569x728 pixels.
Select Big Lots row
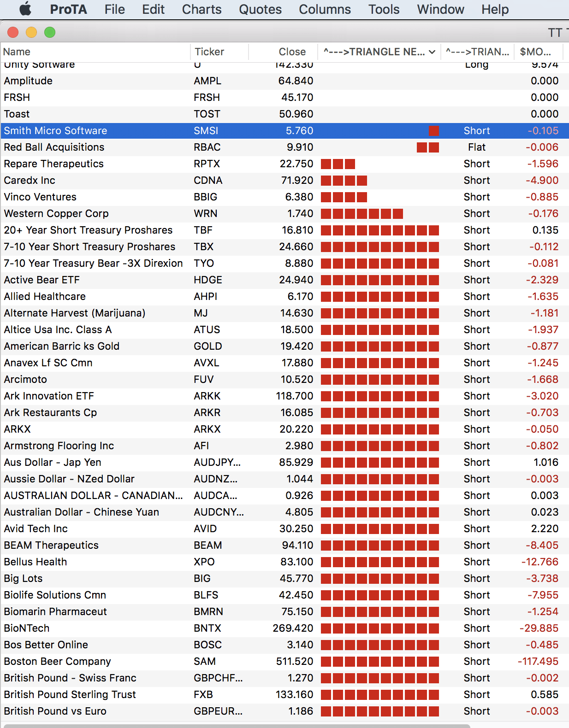tap(284, 579)
